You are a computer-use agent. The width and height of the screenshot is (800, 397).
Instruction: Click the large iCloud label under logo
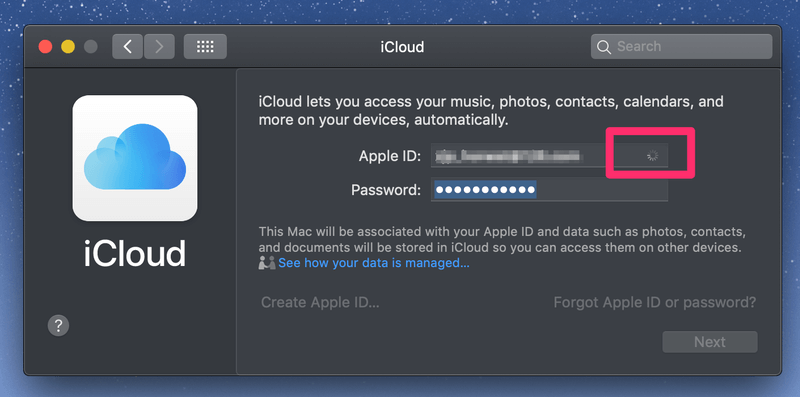pyautogui.click(x=135, y=253)
